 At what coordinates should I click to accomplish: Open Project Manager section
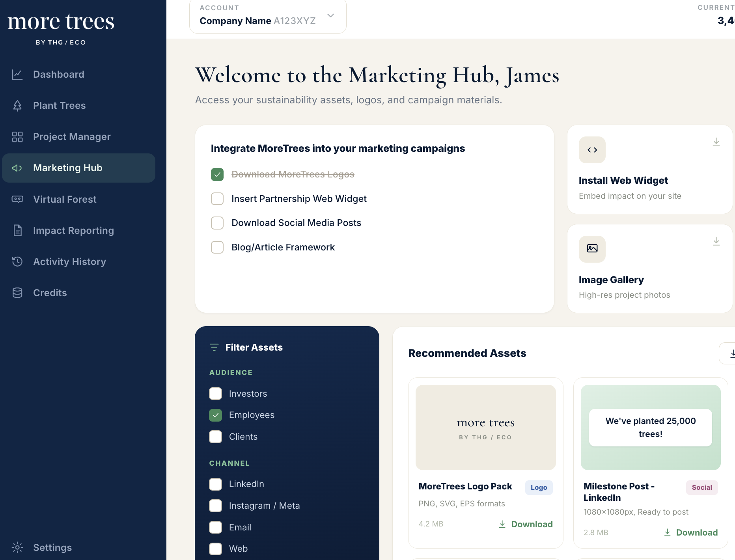tap(79, 136)
